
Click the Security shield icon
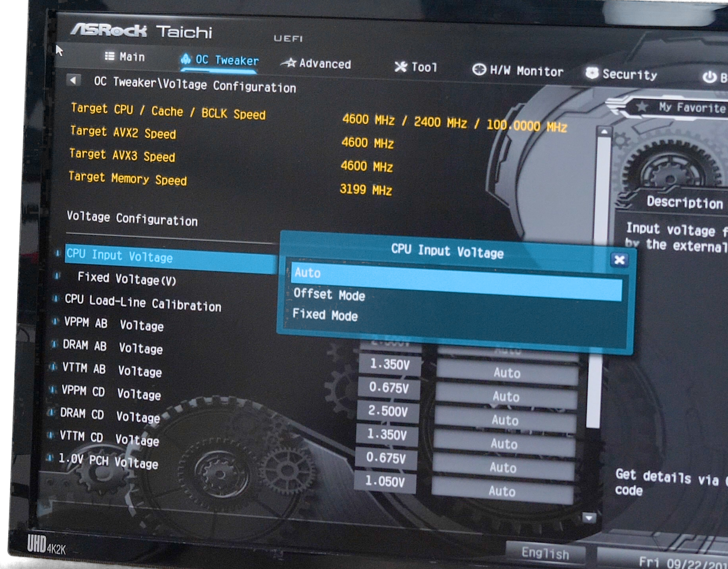click(592, 73)
